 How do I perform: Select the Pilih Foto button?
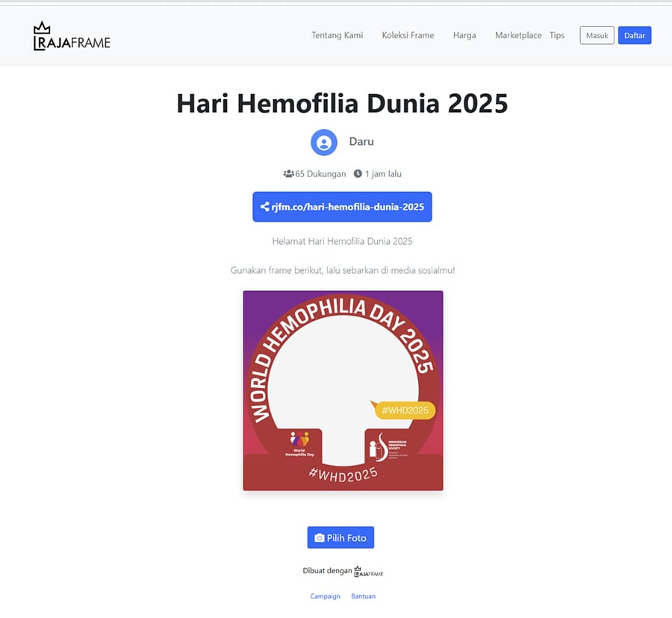[x=340, y=537]
